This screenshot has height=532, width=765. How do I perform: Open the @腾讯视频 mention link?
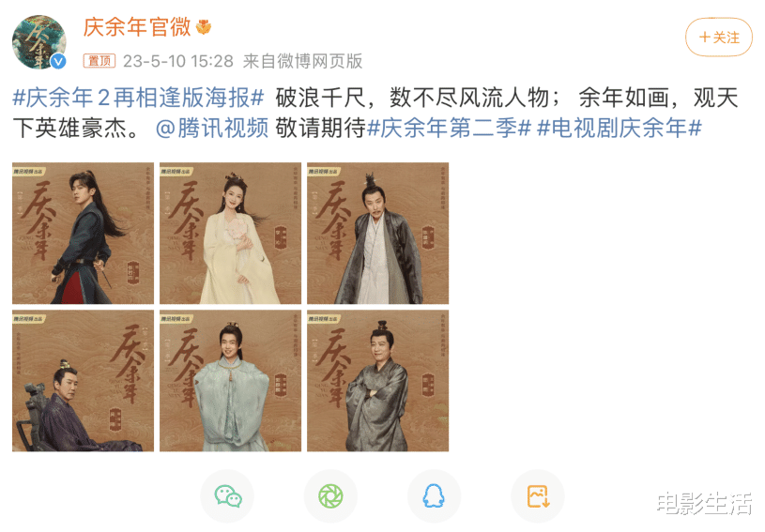212,129
